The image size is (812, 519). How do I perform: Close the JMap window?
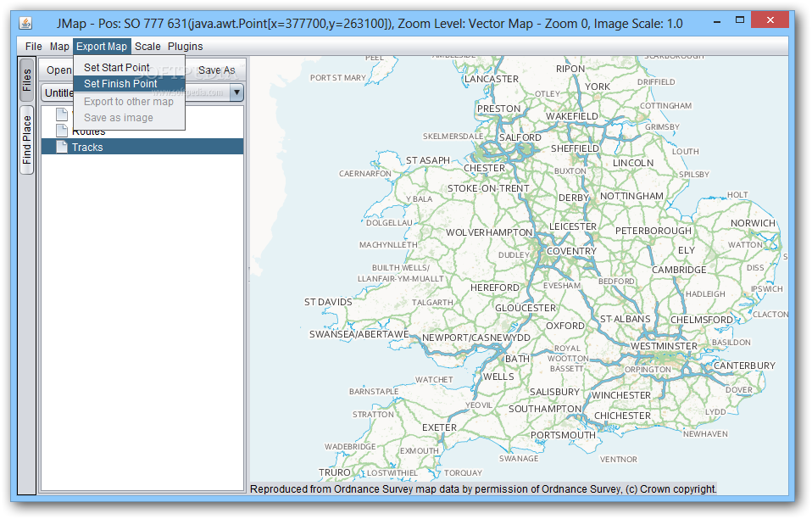pyautogui.click(x=770, y=20)
